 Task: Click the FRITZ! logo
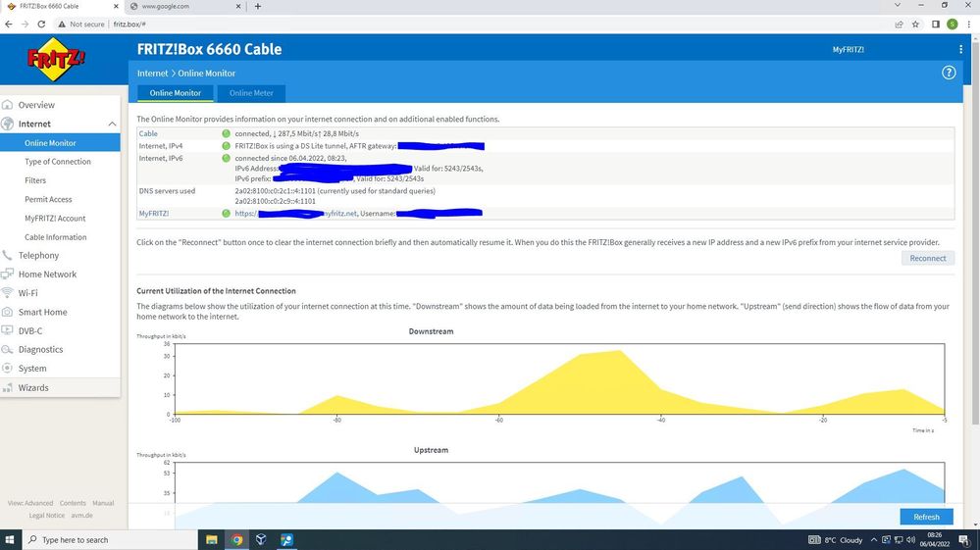[x=56, y=59]
